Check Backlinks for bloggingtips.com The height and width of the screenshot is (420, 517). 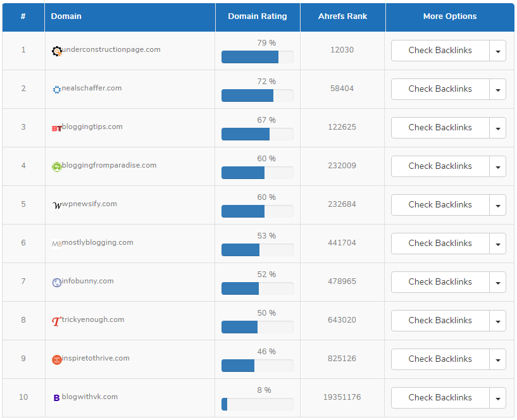coord(440,128)
